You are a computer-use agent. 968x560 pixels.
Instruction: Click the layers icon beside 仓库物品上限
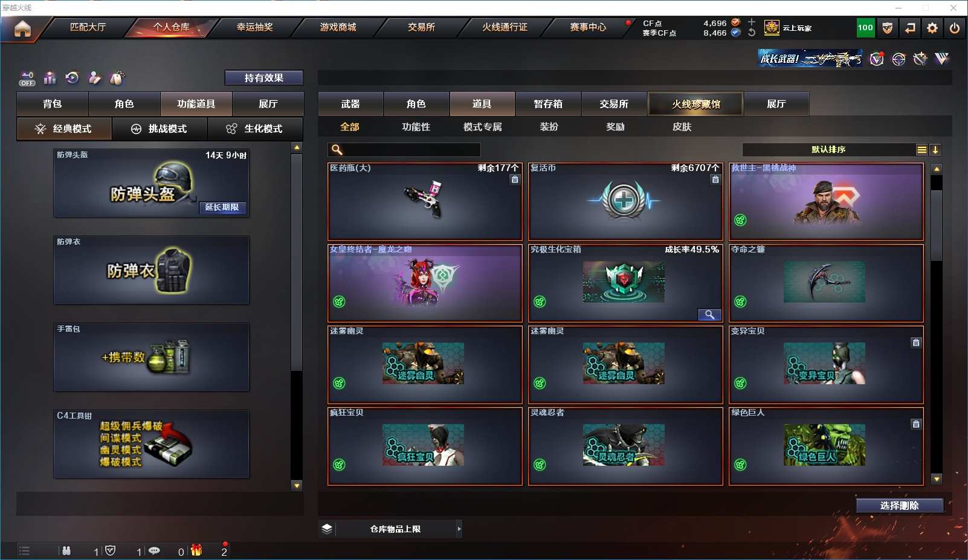coord(327,529)
